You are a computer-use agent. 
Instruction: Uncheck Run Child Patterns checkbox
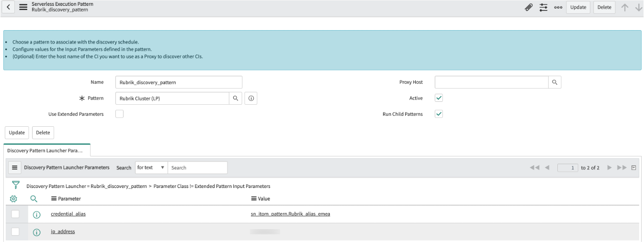[439, 114]
